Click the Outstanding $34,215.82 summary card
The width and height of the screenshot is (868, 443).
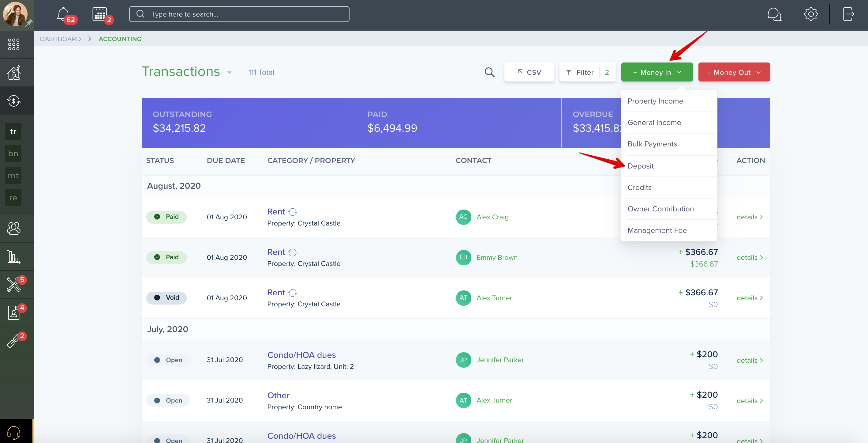pos(249,123)
